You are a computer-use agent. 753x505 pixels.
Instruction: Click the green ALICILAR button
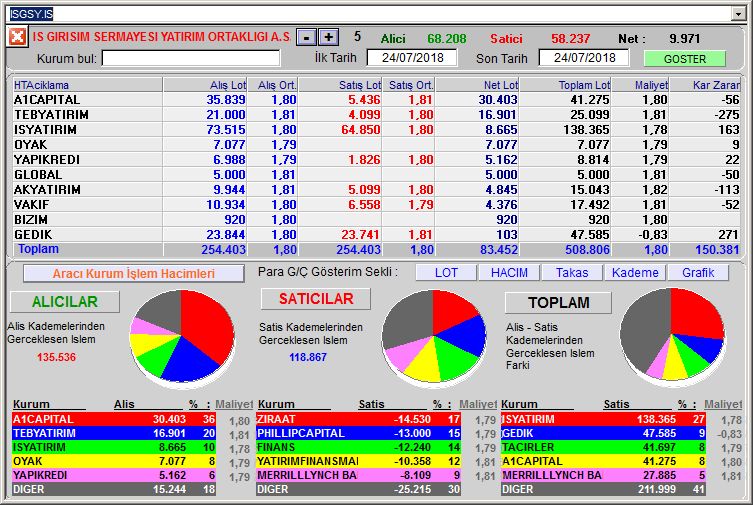coord(65,301)
